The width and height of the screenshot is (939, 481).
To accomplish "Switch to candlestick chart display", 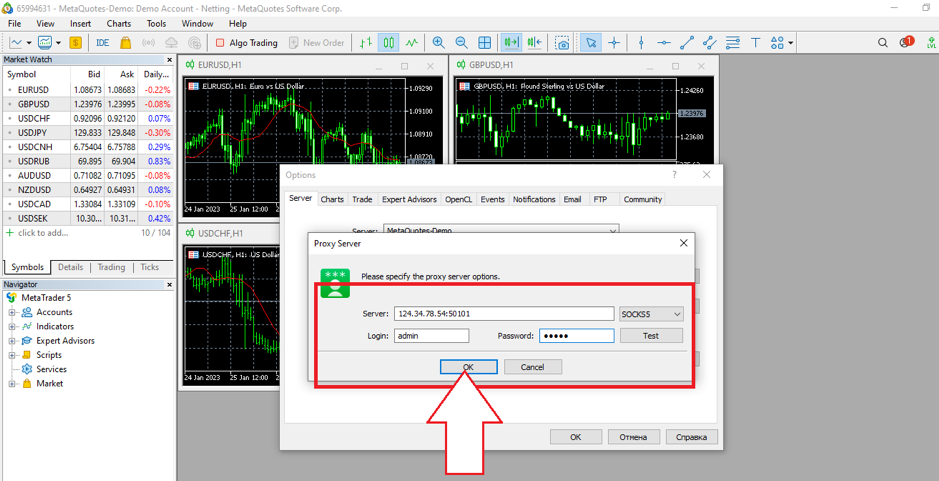I will (389, 43).
